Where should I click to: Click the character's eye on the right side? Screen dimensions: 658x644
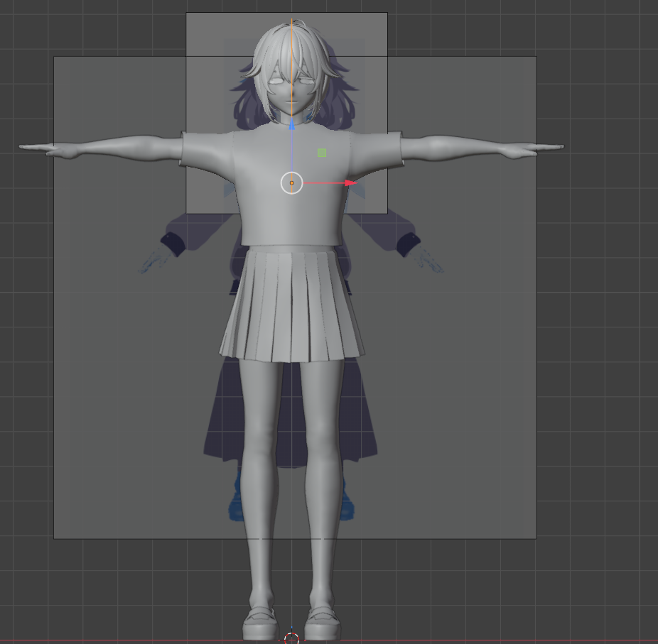[x=306, y=80]
